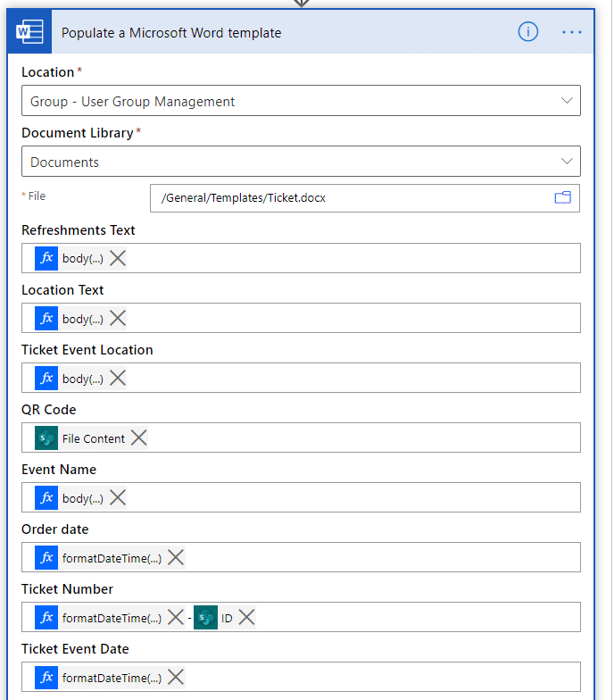Viewport: 614px width, 700px height.
Task: Click the Microsoft Word connector icon
Action: coord(29,33)
